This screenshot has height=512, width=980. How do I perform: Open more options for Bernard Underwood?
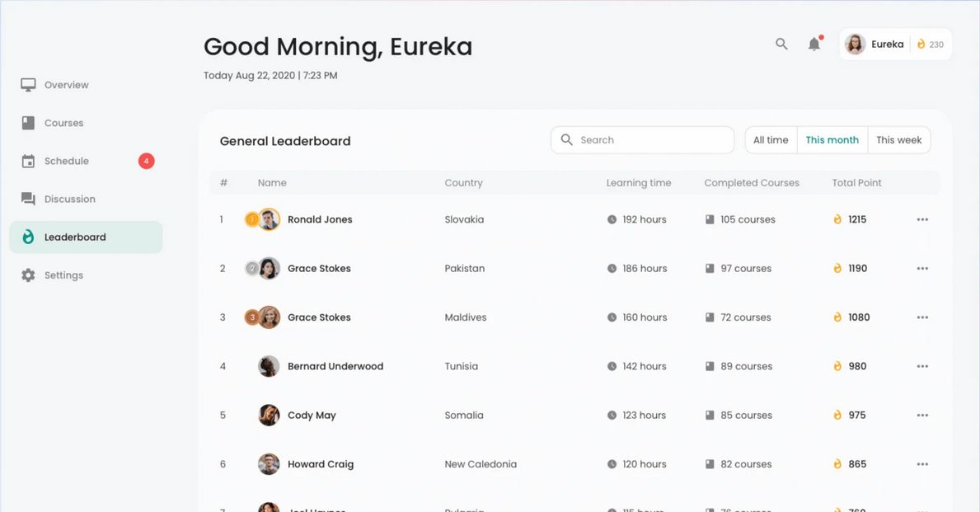point(922,367)
